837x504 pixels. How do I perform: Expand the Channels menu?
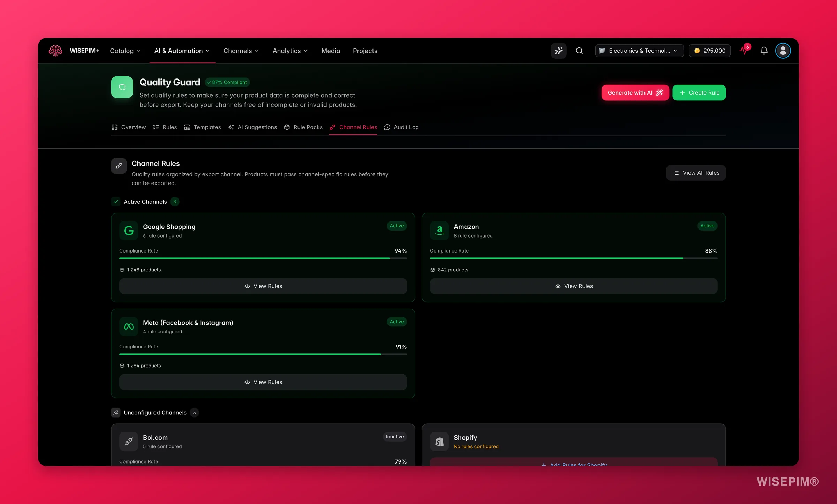point(241,51)
